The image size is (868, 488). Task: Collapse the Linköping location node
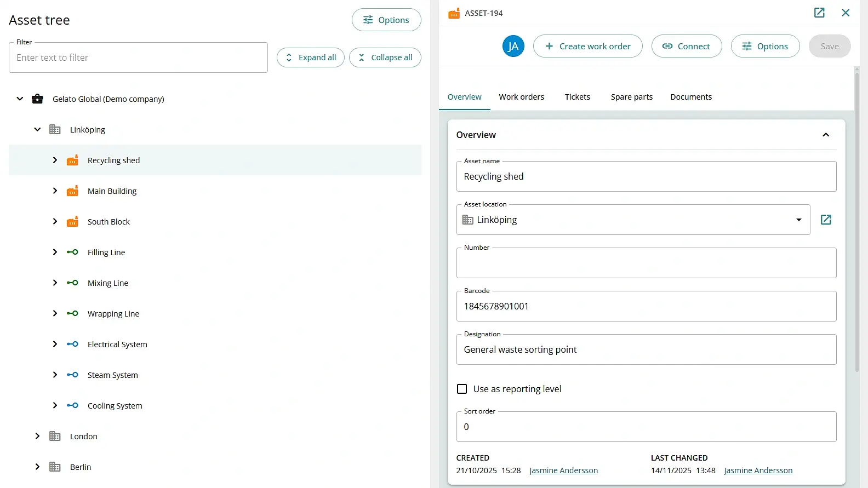37,130
